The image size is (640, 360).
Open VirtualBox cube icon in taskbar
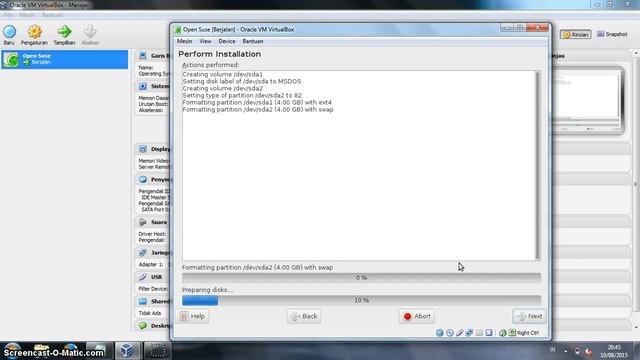click(127, 351)
